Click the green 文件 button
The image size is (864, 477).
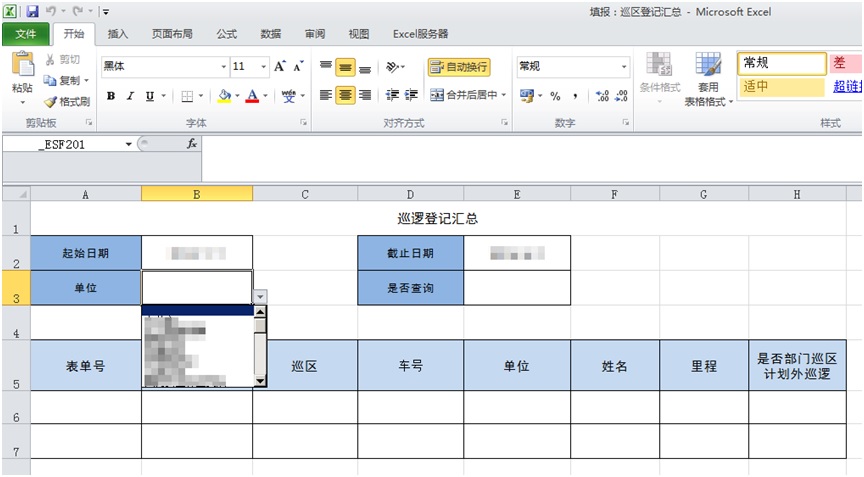pyautogui.click(x=25, y=34)
